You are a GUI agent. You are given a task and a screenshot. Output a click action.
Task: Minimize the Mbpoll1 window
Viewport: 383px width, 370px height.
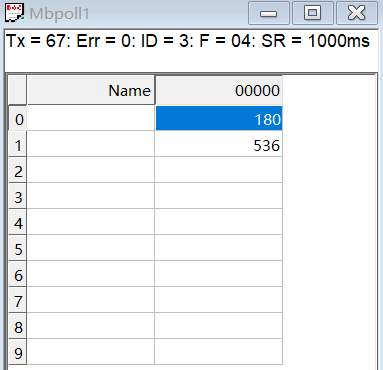(269, 13)
